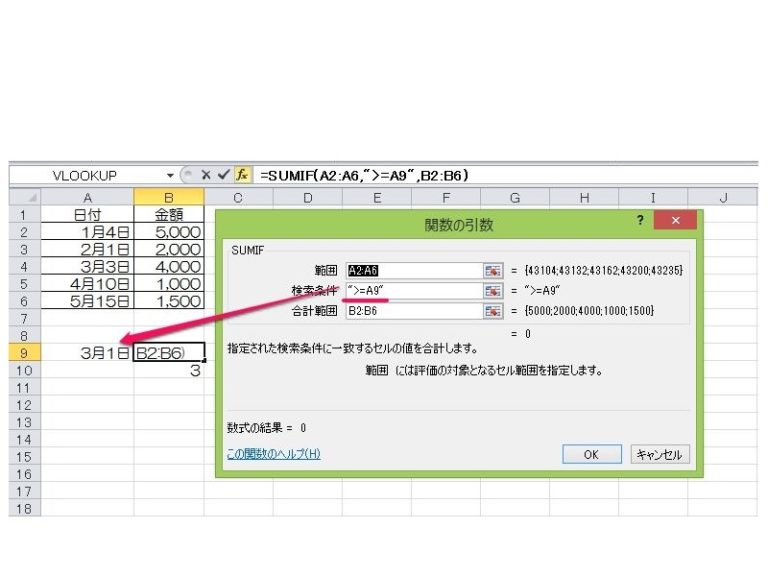Click the dialog's question mark help icon
This screenshot has width=768, height=576.
640,221
